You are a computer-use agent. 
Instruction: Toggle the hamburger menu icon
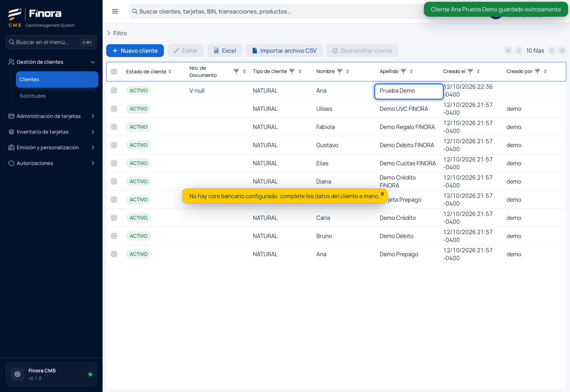coord(115,11)
